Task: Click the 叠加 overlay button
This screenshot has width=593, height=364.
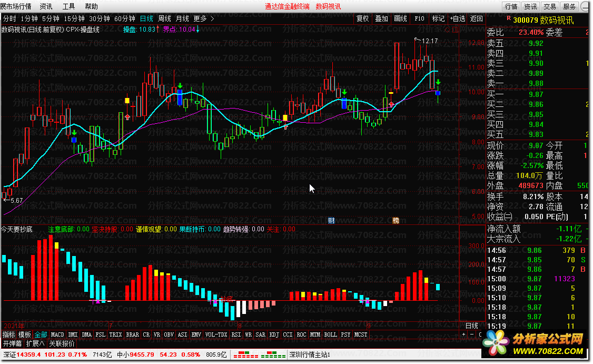Action: [x=381, y=18]
